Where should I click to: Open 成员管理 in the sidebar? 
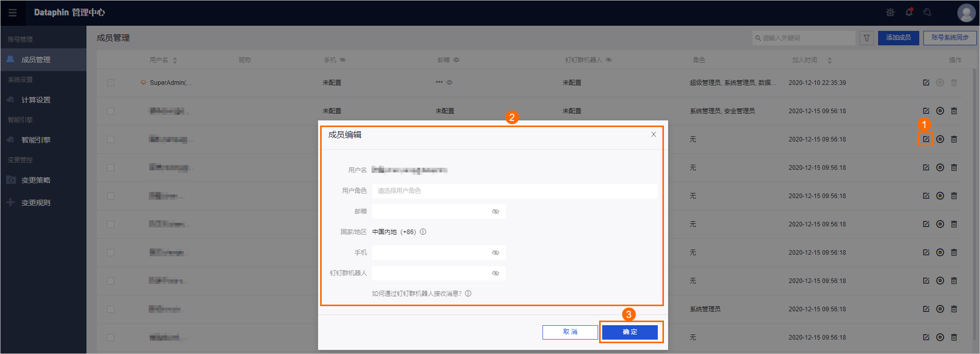[x=43, y=60]
